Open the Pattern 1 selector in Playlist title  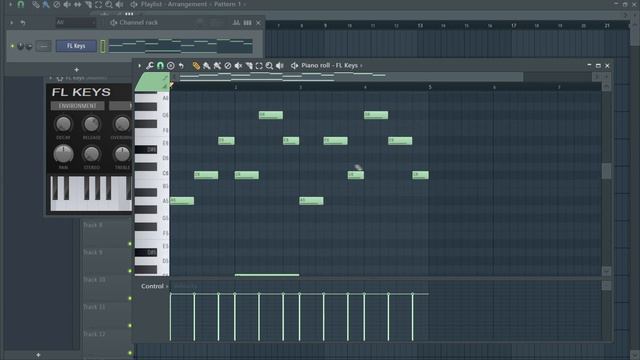click(230, 4)
